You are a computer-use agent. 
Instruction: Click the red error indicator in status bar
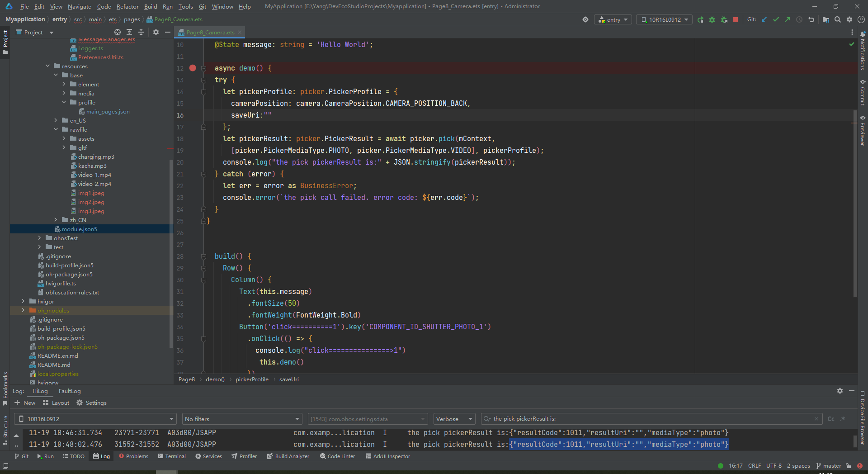tap(860, 466)
